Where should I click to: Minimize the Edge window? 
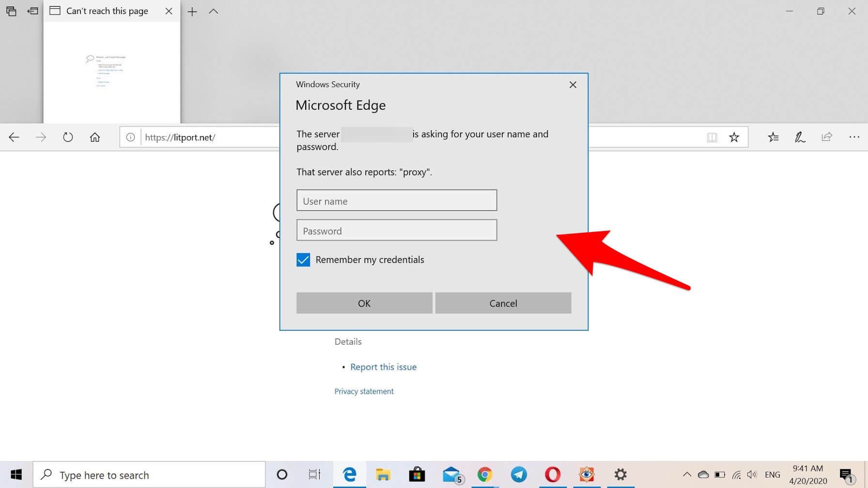(x=790, y=11)
